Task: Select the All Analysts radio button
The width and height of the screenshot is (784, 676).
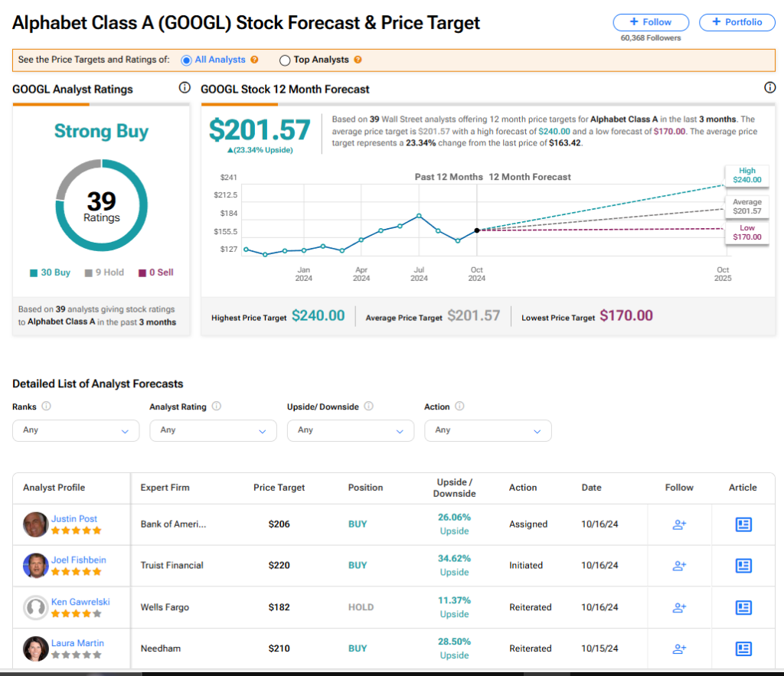Action: pos(186,60)
